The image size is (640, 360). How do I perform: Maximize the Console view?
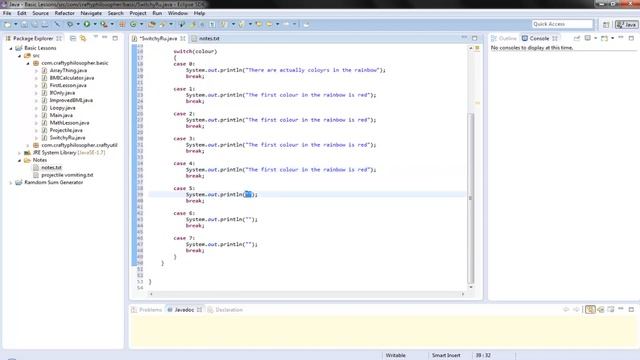(631, 38)
